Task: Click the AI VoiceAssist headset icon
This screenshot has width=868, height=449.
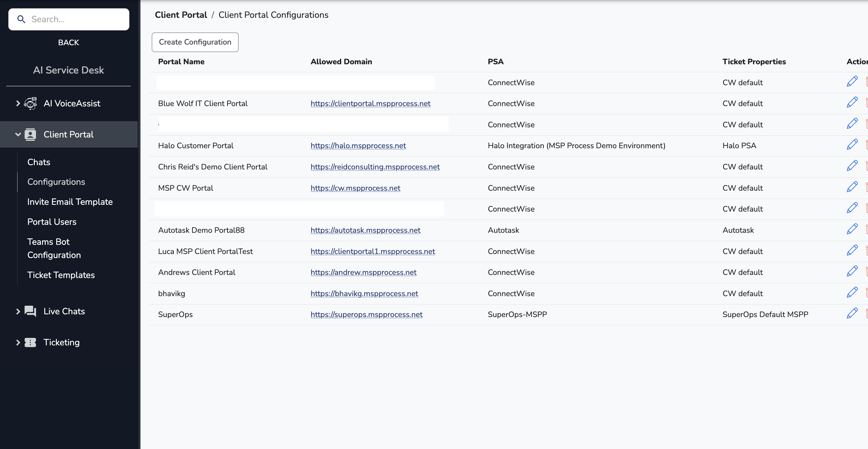Action: point(30,103)
